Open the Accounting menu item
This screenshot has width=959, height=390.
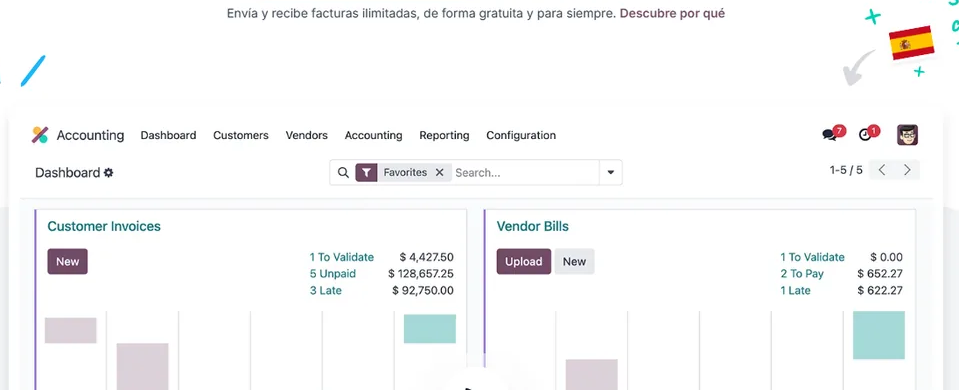point(373,135)
